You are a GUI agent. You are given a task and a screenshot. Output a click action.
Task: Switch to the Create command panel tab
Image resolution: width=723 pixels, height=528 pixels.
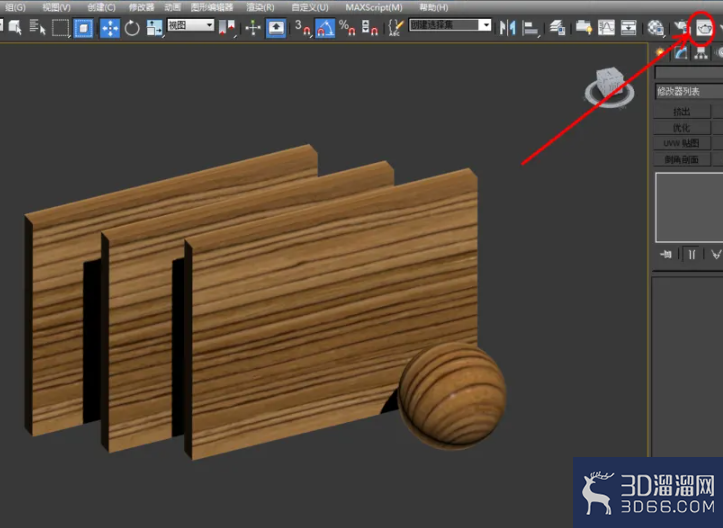click(x=661, y=53)
